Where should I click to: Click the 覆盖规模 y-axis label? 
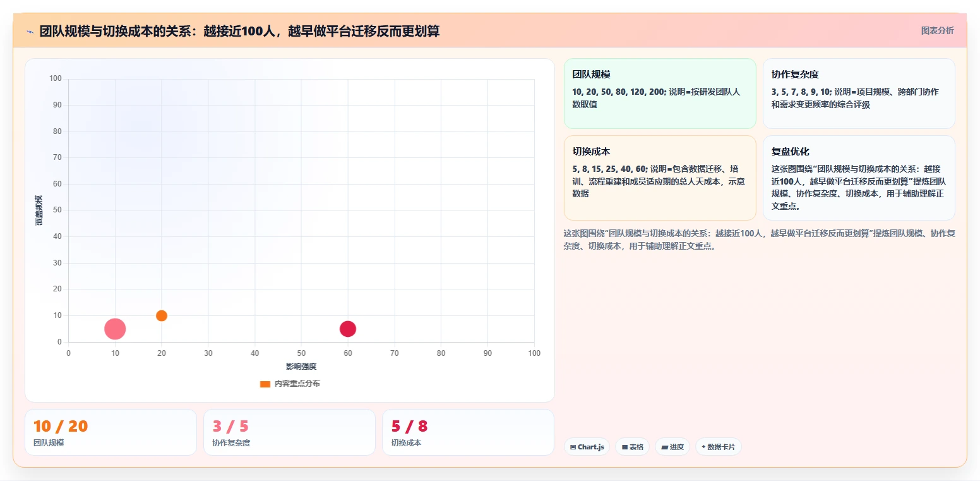coord(39,210)
